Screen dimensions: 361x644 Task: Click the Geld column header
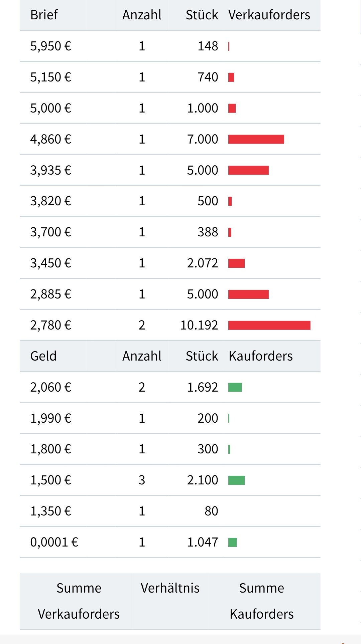click(x=43, y=356)
